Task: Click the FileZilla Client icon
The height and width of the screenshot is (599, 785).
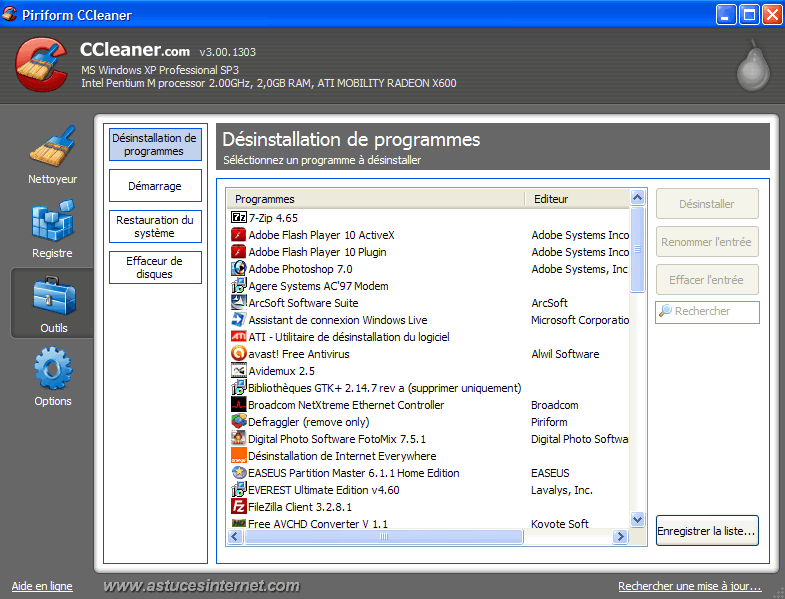Action: (x=238, y=506)
